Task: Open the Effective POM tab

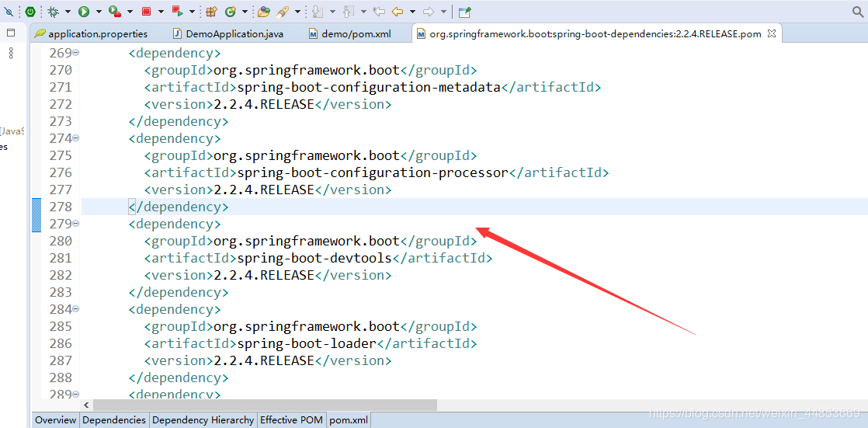Action: (292, 420)
